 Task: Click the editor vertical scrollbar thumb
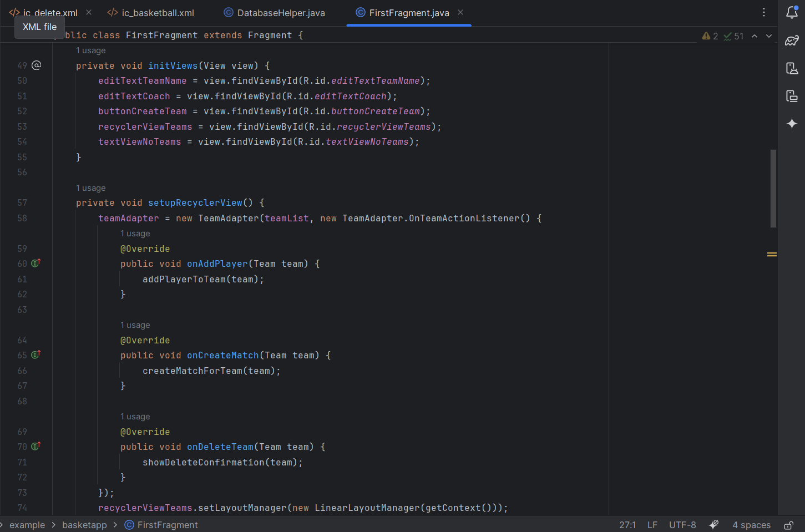tap(773, 189)
